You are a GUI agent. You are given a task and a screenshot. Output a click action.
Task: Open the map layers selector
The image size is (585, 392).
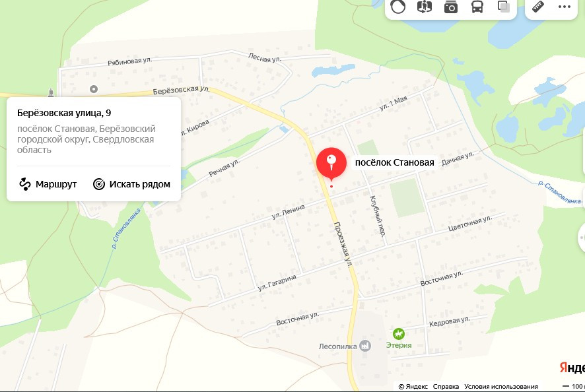(504, 7)
